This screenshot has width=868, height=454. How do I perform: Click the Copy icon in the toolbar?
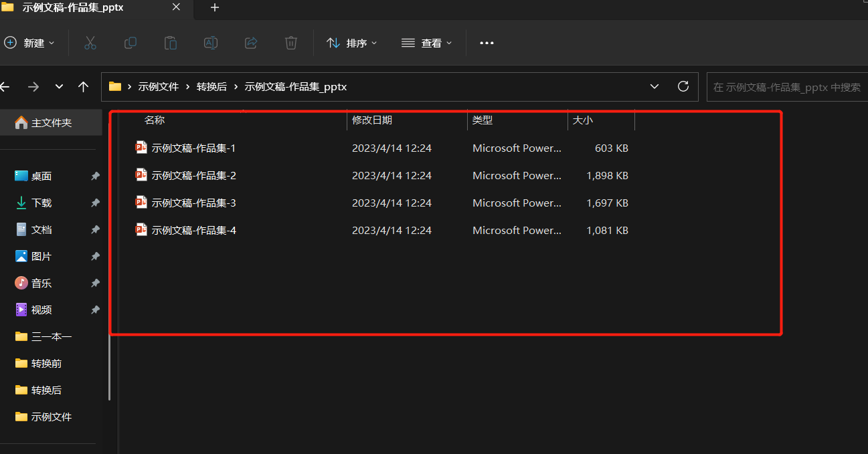[130, 43]
